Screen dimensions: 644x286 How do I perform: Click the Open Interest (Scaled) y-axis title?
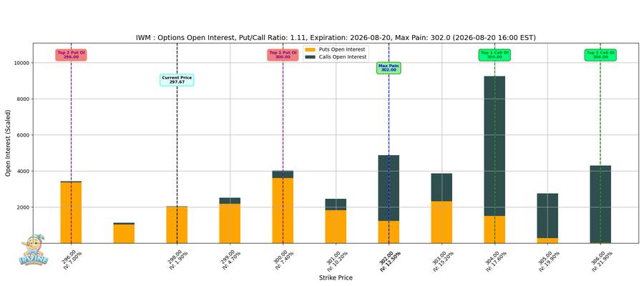(x=8, y=143)
